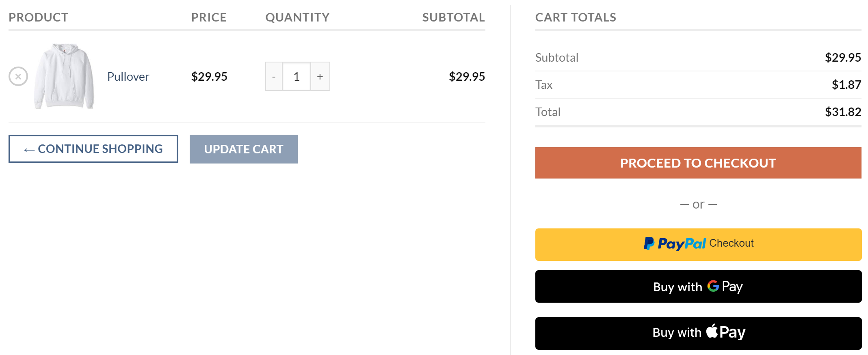The height and width of the screenshot is (355, 868).
Task: Decrease quantity with the minus button
Action: (x=274, y=76)
